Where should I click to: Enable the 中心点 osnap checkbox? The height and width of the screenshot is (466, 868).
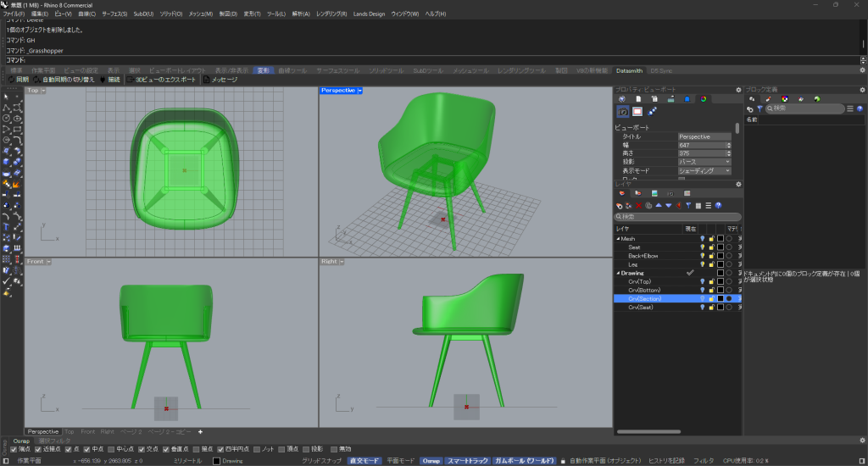(110, 449)
